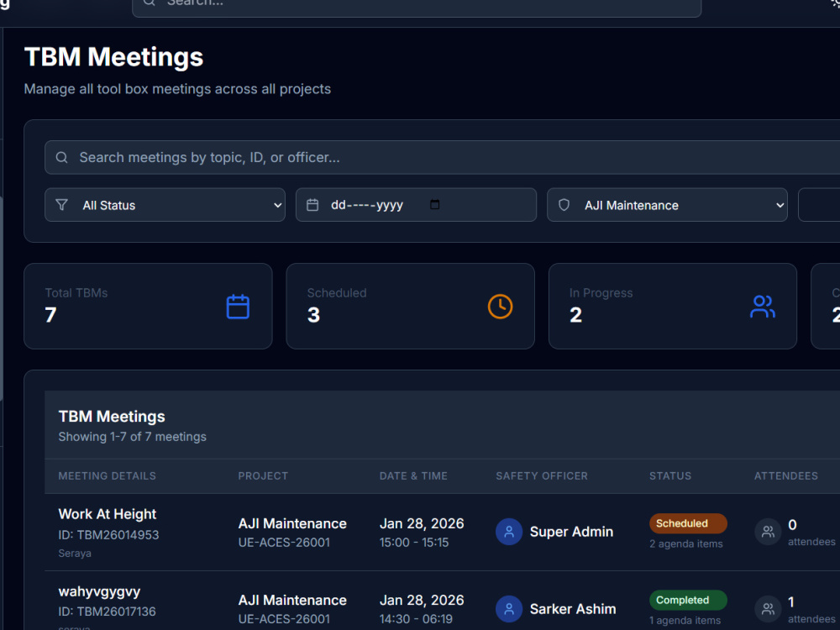The width and height of the screenshot is (840, 630).
Task: Open the date picker calendar button
Action: (x=434, y=204)
